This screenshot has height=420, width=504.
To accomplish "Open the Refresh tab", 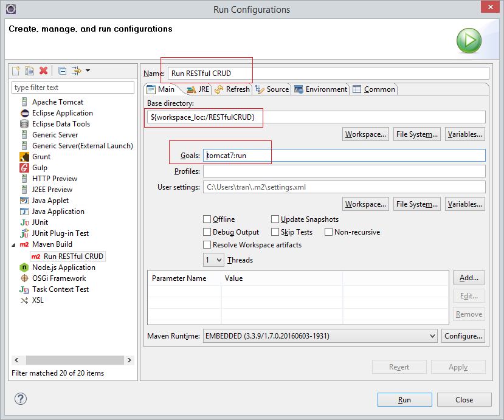I will click(x=232, y=89).
